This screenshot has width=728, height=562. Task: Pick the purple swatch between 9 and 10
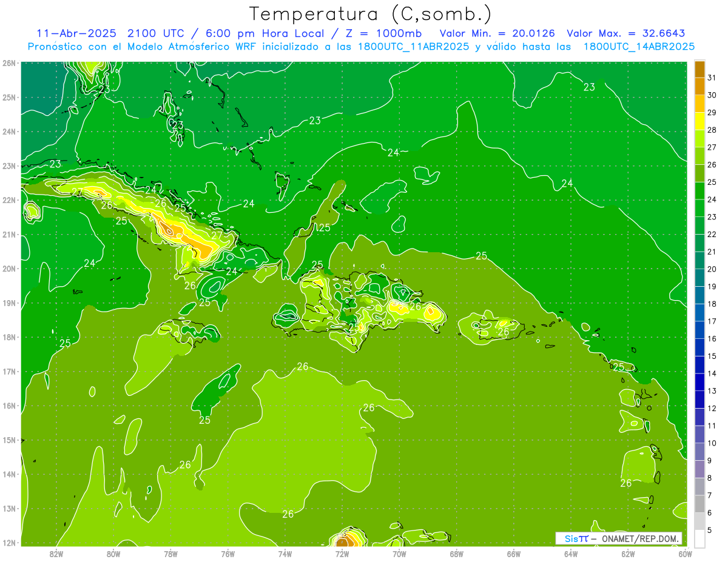(x=699, y=452)
